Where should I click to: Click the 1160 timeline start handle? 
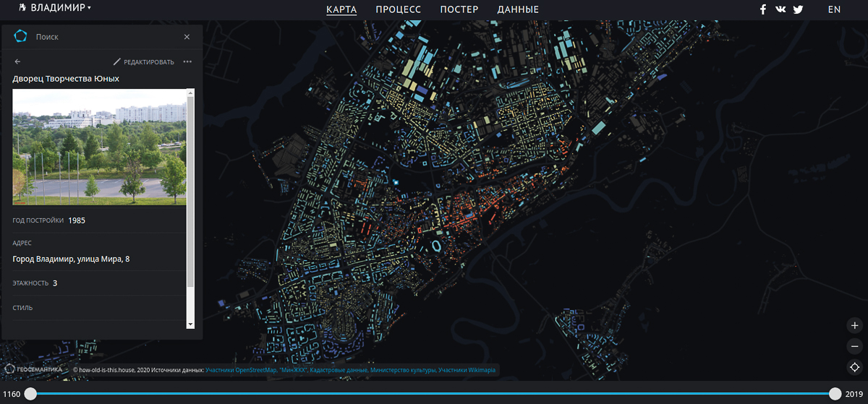click(x=30, y=394)
